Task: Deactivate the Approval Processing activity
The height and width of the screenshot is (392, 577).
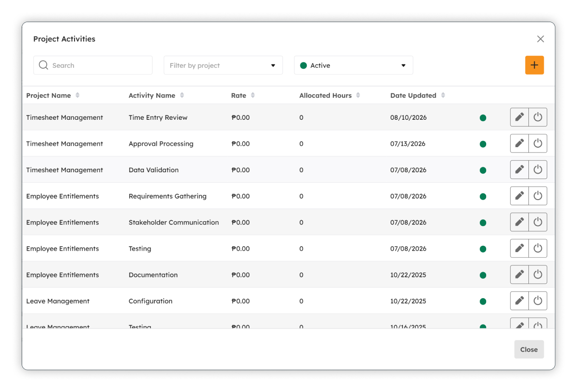Action: pyautogui.click(x=538, y=143)
